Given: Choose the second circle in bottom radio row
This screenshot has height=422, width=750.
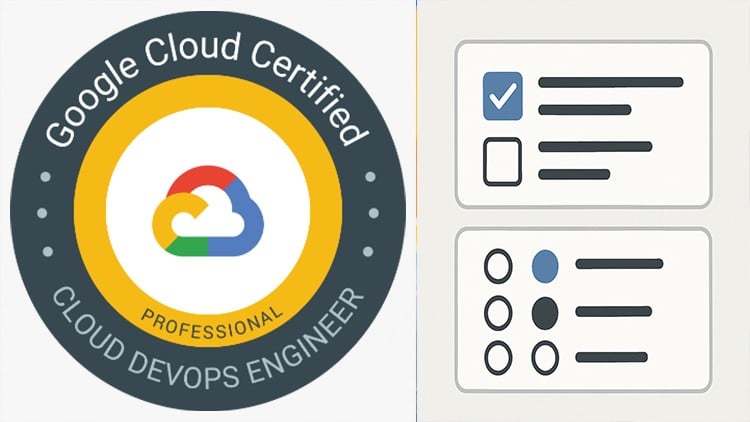Looking at the screenshot, I should [x=545, y=356].
